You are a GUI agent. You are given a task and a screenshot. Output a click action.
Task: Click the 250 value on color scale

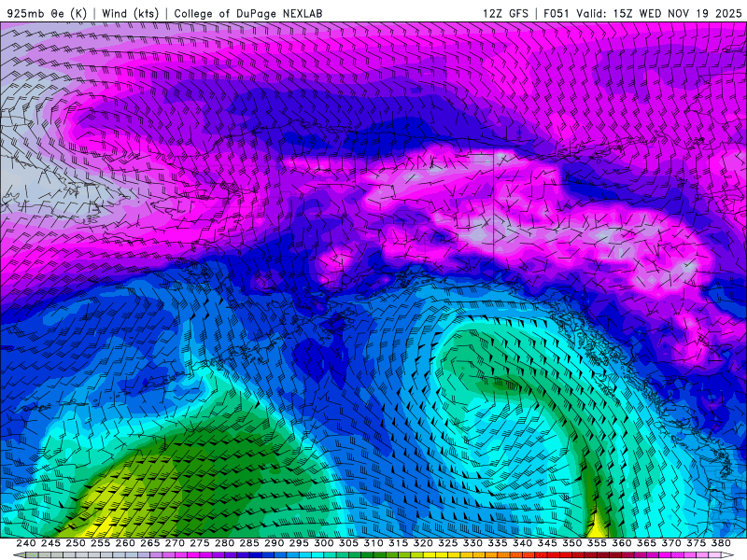coord(76,543)
